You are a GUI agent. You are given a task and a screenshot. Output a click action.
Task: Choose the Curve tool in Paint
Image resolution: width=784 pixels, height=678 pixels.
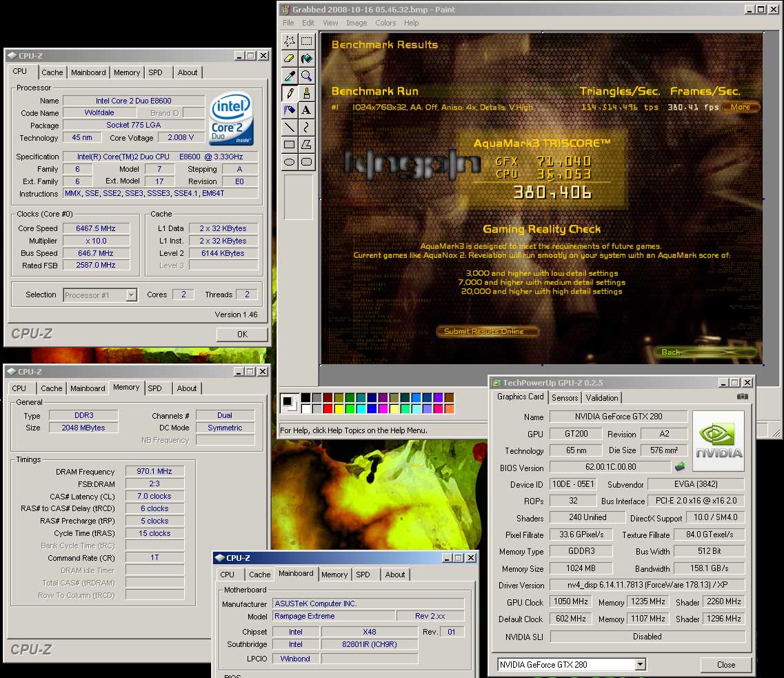[307, 128]
